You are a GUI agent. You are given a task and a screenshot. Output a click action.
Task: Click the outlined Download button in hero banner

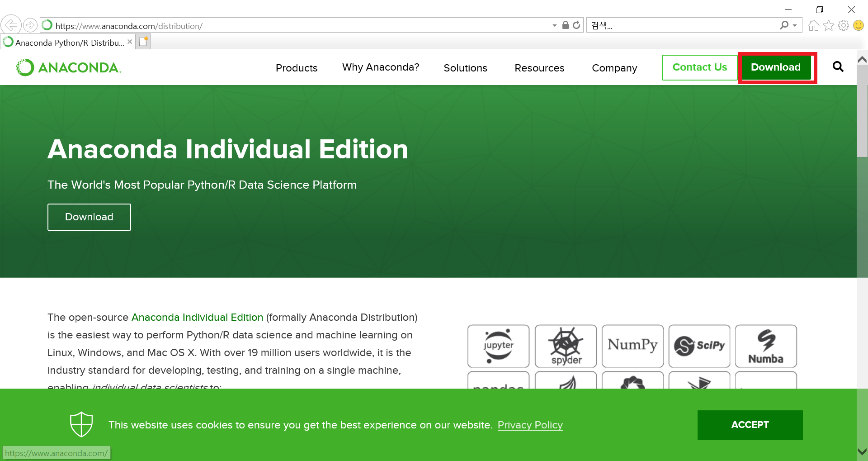coord(89,217)
